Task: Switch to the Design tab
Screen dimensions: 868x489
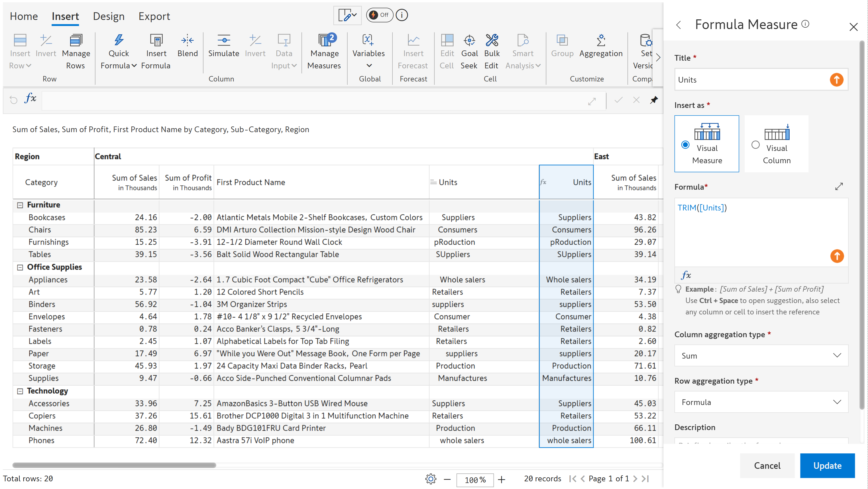Action: [x=109, y=16]
